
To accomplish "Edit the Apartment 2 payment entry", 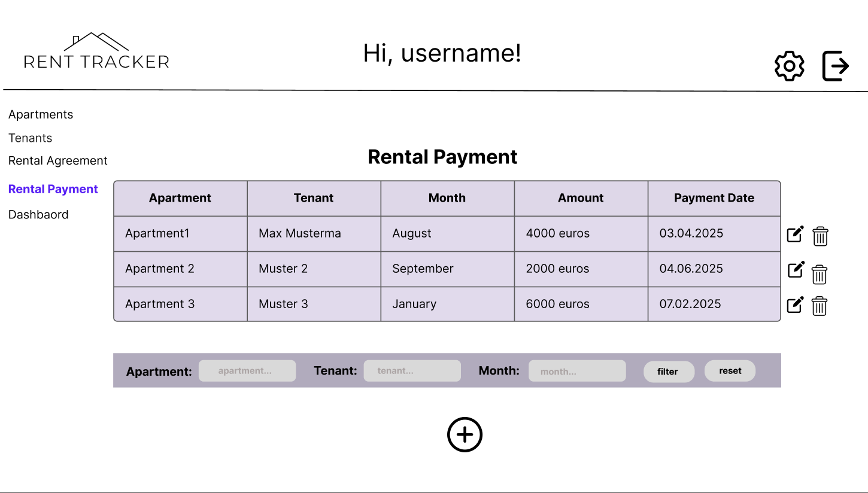I will (x=795, y=270).
